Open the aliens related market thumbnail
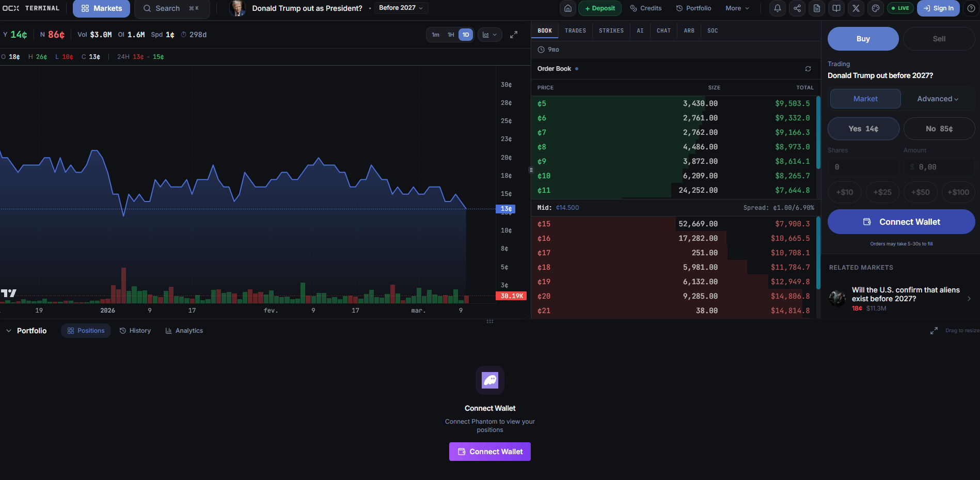 coord(837,298)
